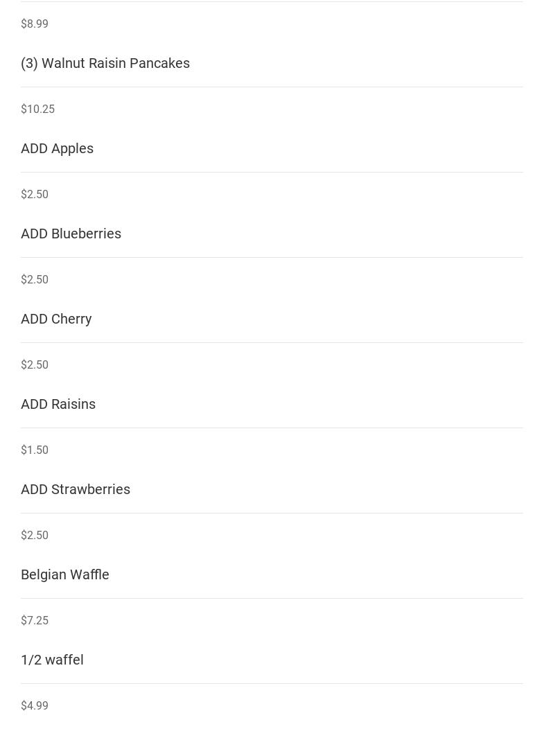Click the $4.99 half waffle price
Screen dimensions: 544x756
point(34,706)
